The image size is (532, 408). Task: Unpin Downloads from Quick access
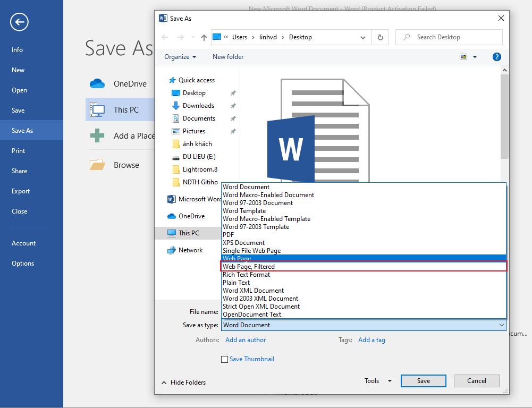click(x=232, y=105)
